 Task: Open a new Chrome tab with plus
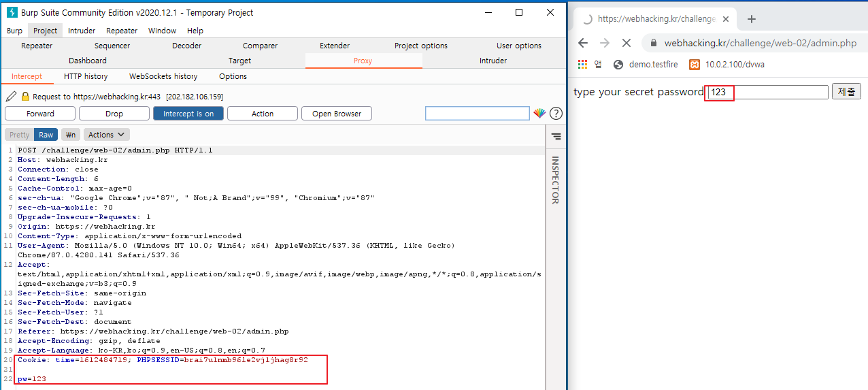pyautogui.click(x=751, y=19)
